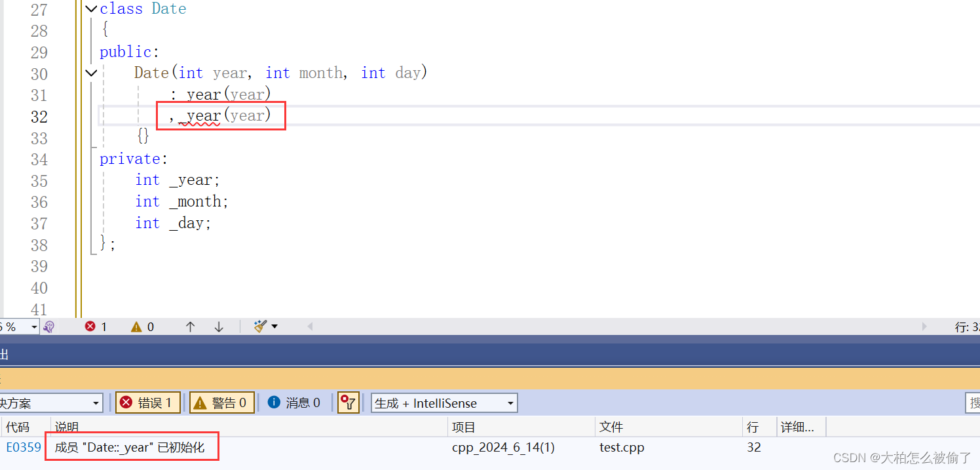980x470 pixels.
Task: Go to next issue with down arrow
Action: tap(219, 326)
